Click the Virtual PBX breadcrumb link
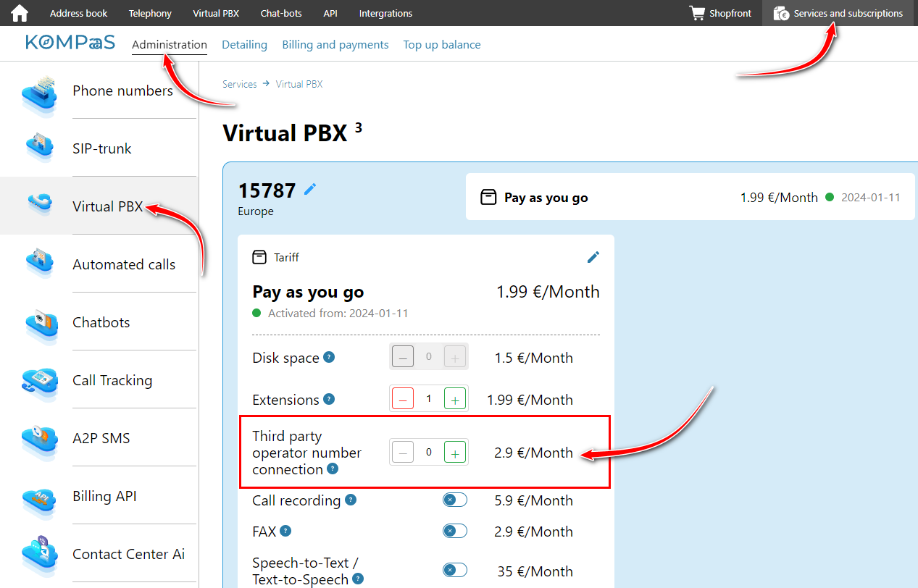This screenshot has width=918, height=588. [299, 84]
